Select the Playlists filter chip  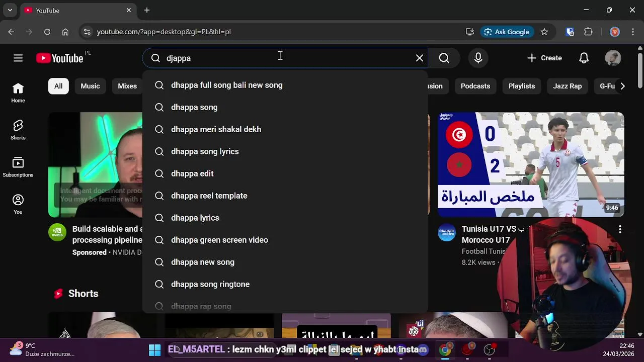(521, 86)
